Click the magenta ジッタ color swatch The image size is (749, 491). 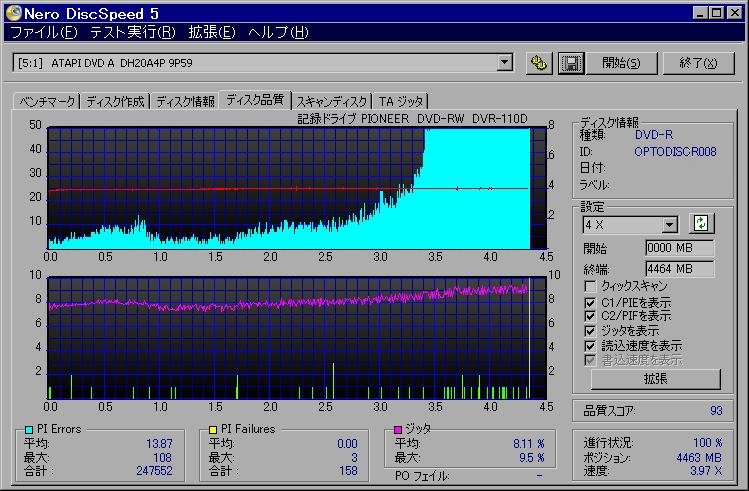[x=398, y=429]
